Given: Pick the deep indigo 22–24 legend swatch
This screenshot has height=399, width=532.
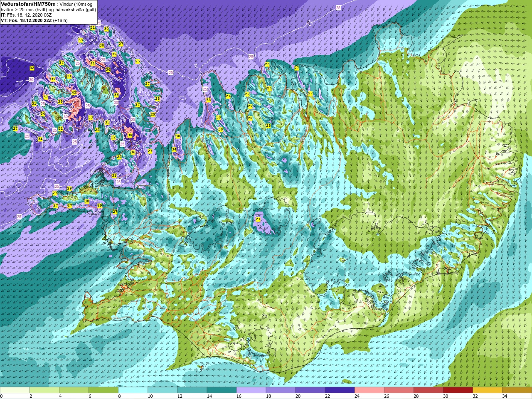Looking at the screenshot, I should tap(340, 390).
